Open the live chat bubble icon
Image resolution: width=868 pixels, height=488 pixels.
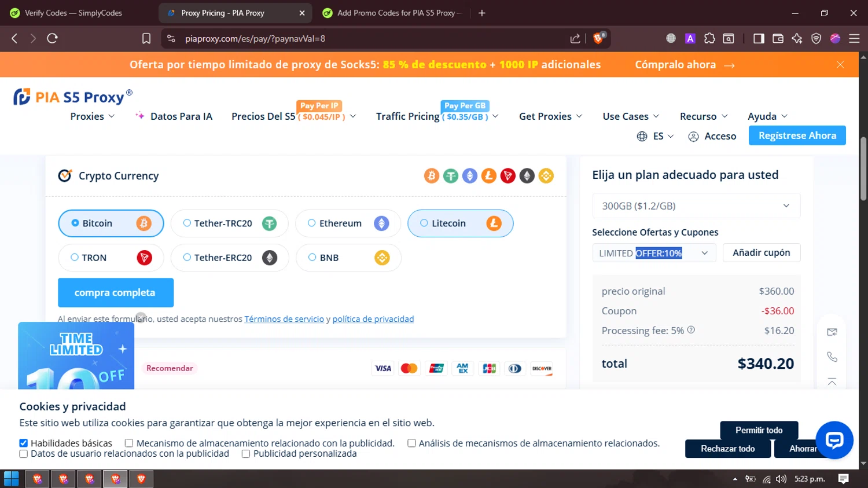(x=834, y=440)
